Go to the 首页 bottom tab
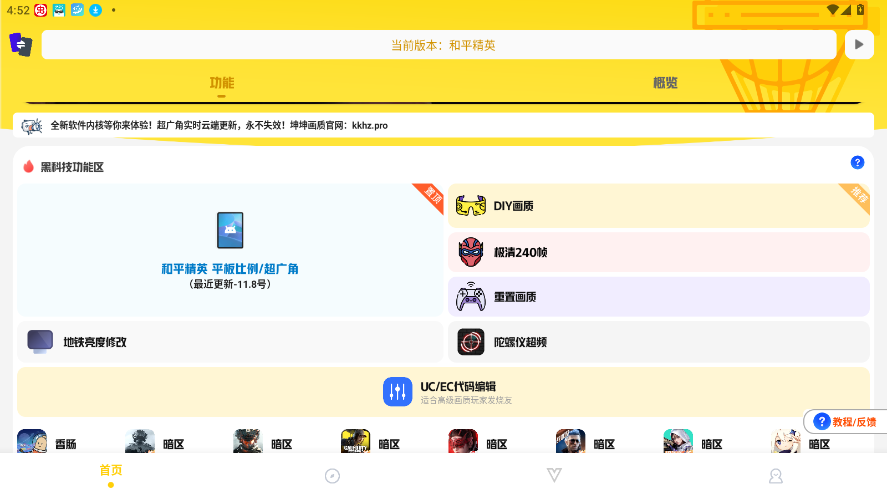The height and width of the screenshot is (499, 887). pyautogui.click(x=111, y=474)
